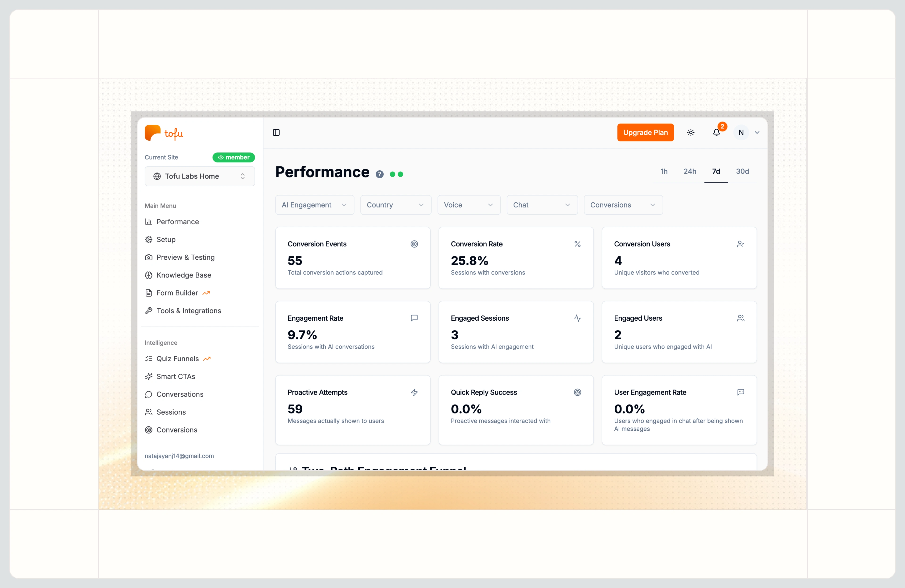Click the Engaged Sessions activity icon
This screenshot has height=588, width=905.
(x=577, y=318)
